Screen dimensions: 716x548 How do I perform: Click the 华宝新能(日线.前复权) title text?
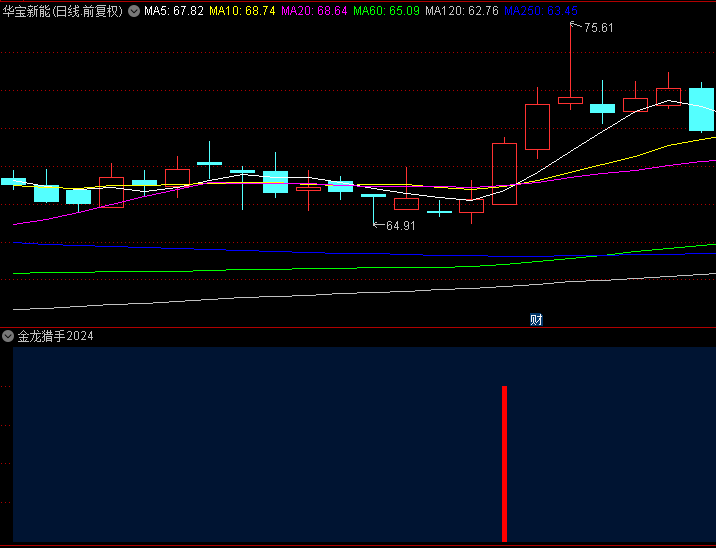click(x=62, y=11)
